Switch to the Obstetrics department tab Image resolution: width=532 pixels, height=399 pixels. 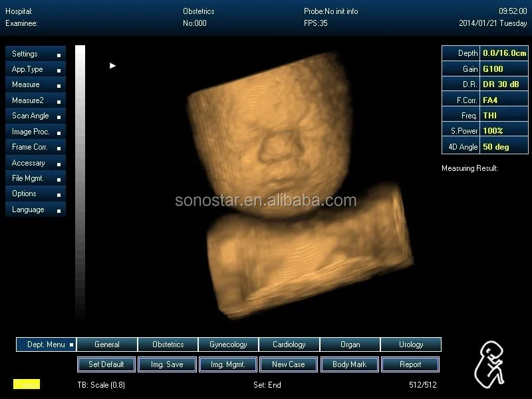coord(168,344)
